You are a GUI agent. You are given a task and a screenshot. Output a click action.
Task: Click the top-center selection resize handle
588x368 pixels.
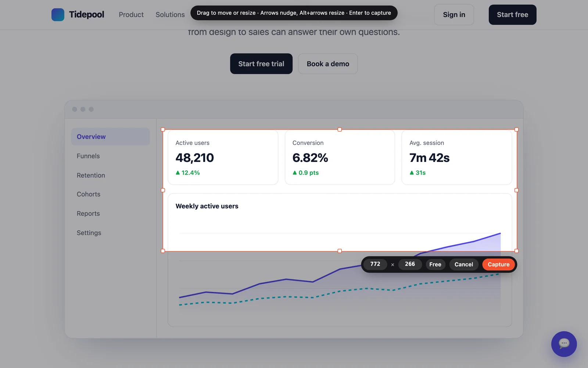pyautogui.click(x=340, y=130)
